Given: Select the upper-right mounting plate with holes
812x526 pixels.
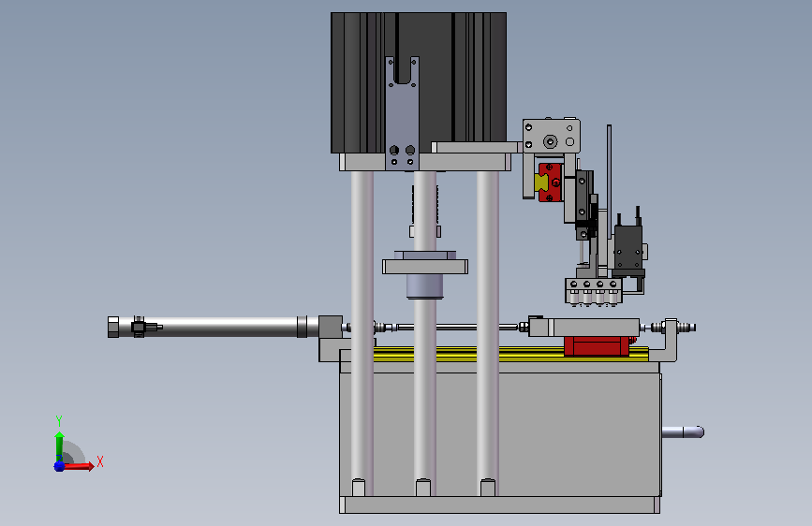Looking at the screenshot, I should (x=552, y=136).
